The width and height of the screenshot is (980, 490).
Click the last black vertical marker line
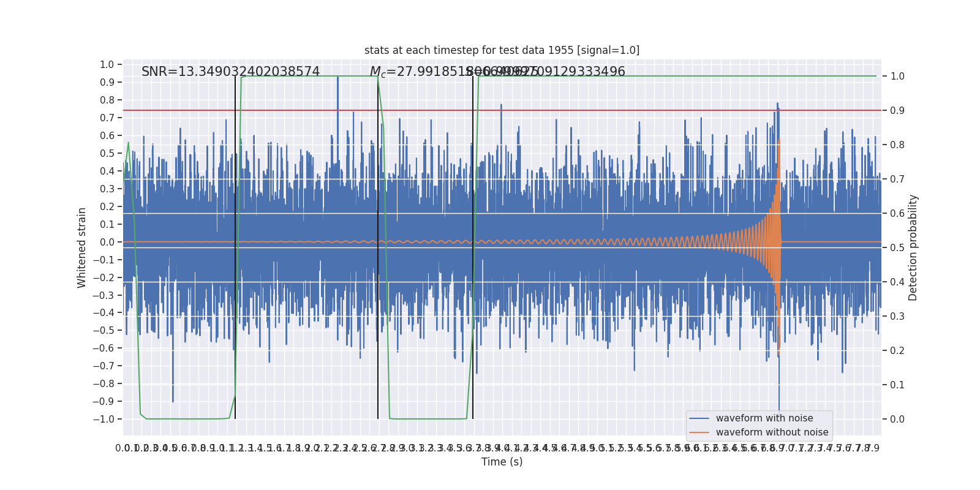point(473,247)
